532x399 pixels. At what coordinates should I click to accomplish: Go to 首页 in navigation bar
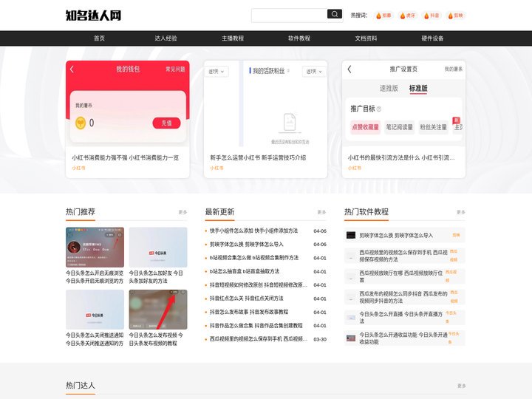point(99,38)
